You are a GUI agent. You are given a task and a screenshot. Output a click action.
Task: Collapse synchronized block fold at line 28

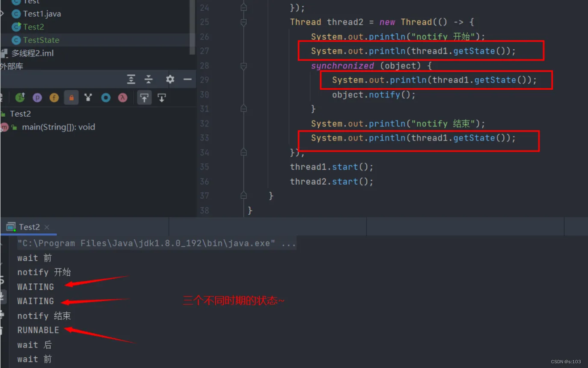(x=244, y=66)
